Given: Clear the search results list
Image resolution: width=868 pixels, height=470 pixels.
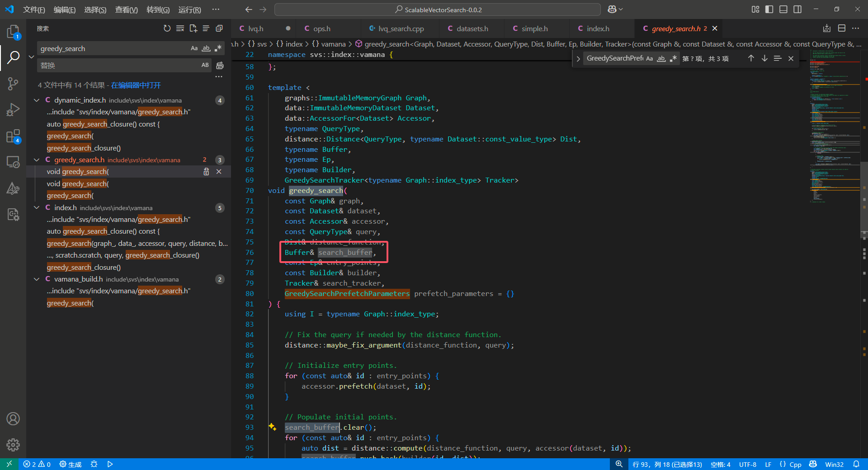Looking at the screenshot, I should tap(180, 28).
